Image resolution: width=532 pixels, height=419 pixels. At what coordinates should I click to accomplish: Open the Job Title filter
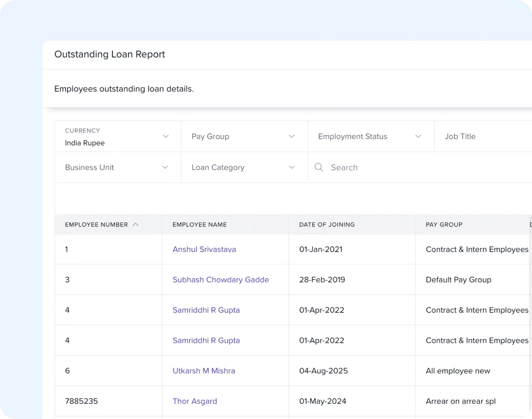pos(483,136)
